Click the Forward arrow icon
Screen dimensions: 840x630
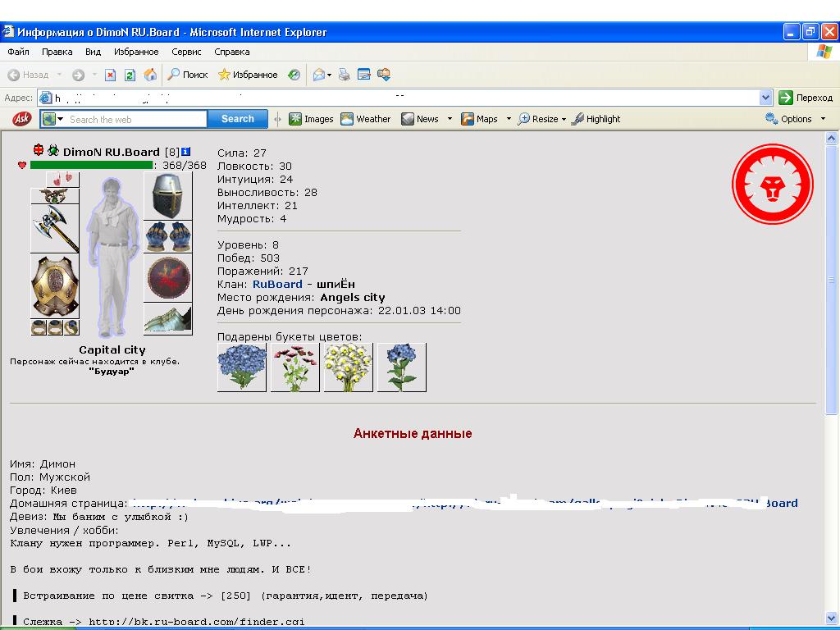point(78,75)
